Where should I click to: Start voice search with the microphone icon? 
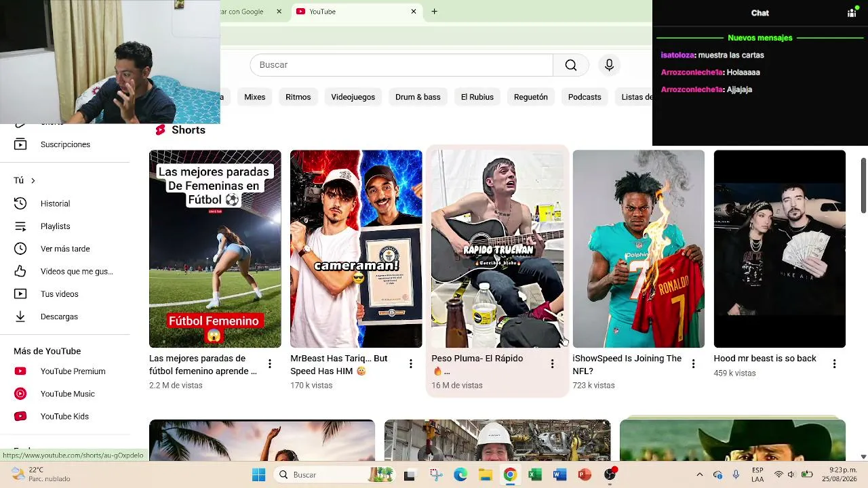coord(609,65)
